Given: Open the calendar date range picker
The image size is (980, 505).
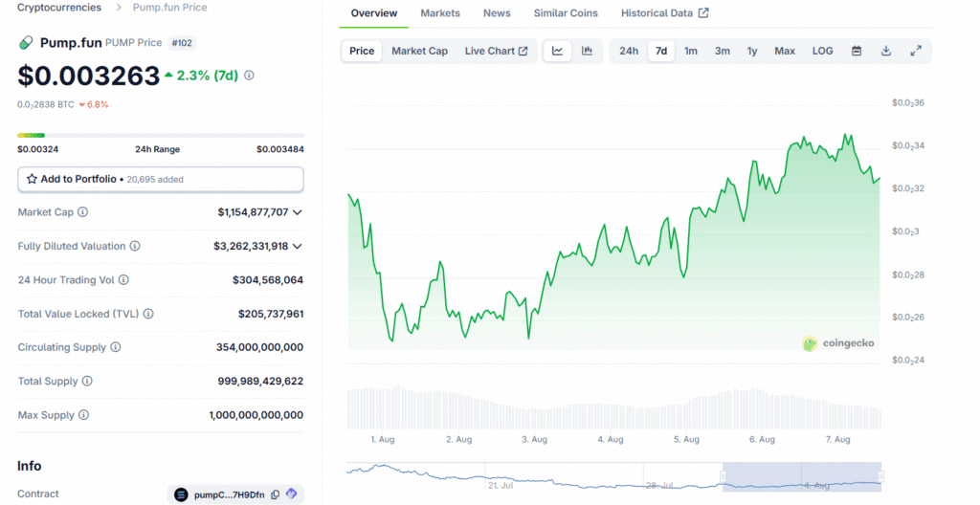Looking at the screenshot, I should 857,51.
